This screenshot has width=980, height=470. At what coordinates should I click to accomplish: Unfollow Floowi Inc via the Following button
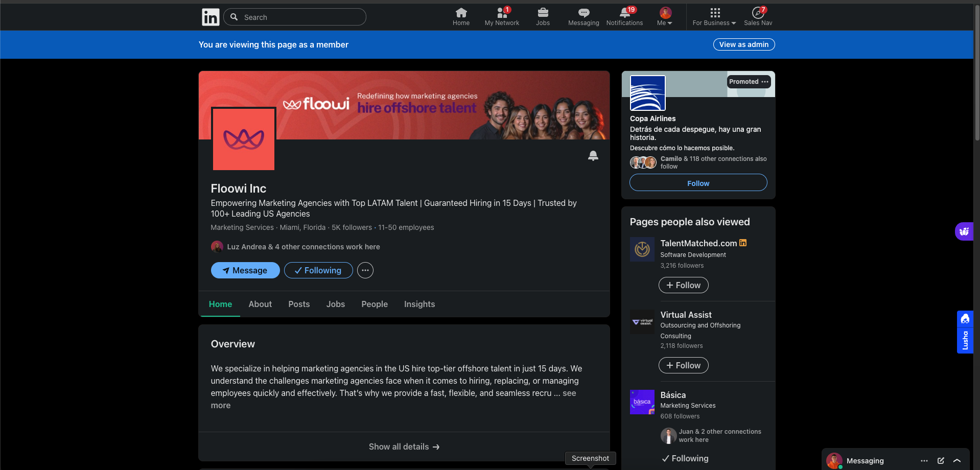318,270
